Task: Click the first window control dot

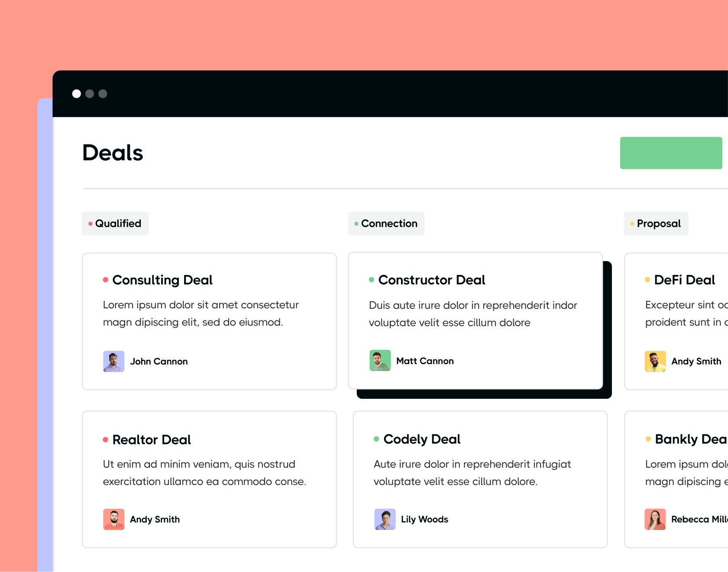Action: 77,94
